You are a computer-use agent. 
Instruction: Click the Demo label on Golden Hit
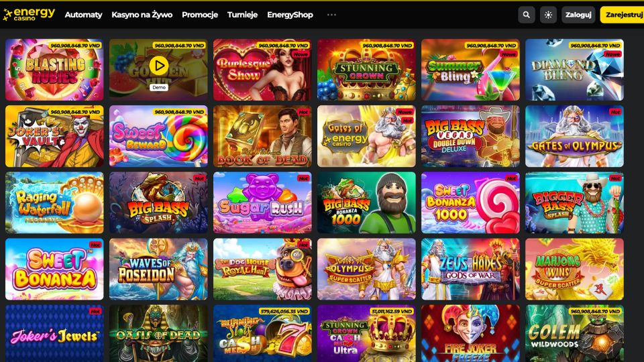(158, 87)
